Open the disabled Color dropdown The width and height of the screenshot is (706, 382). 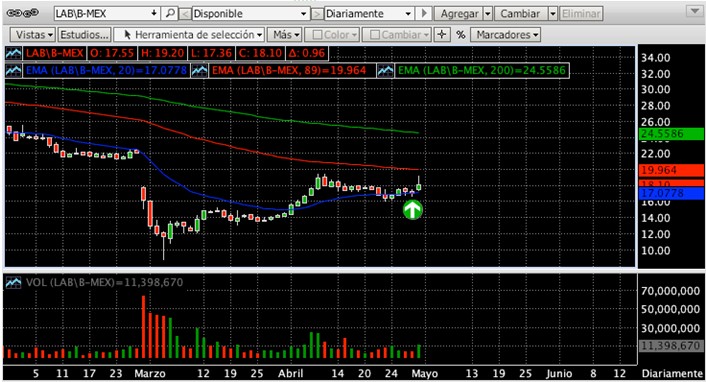click(332, 35)
